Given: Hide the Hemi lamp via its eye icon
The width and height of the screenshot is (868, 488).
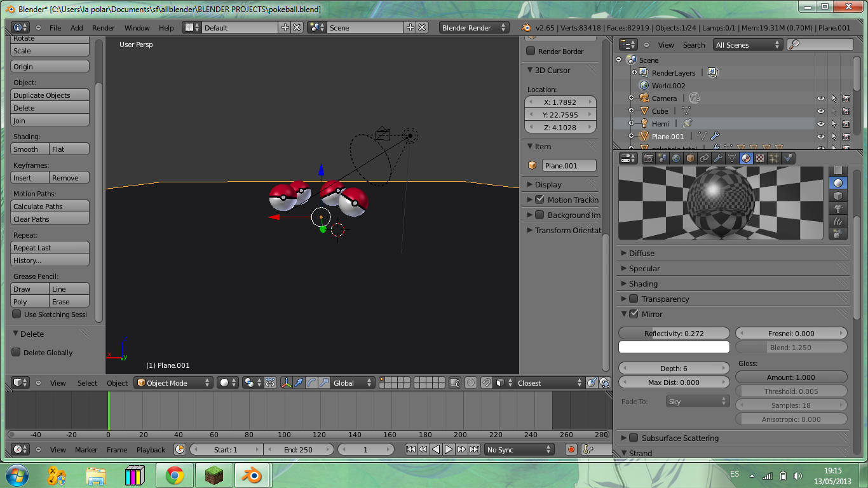Looking at the screenshot, I should point(820,124).
